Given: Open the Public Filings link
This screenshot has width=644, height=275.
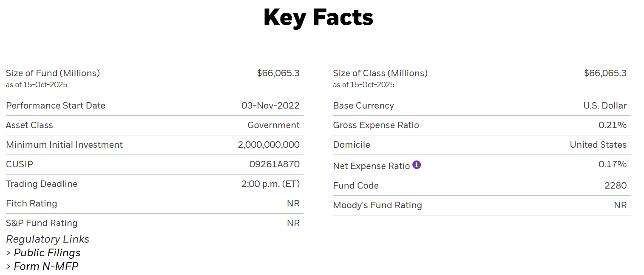Looking at the screenshot, I should pyautogui.click(x=47, y=253).
